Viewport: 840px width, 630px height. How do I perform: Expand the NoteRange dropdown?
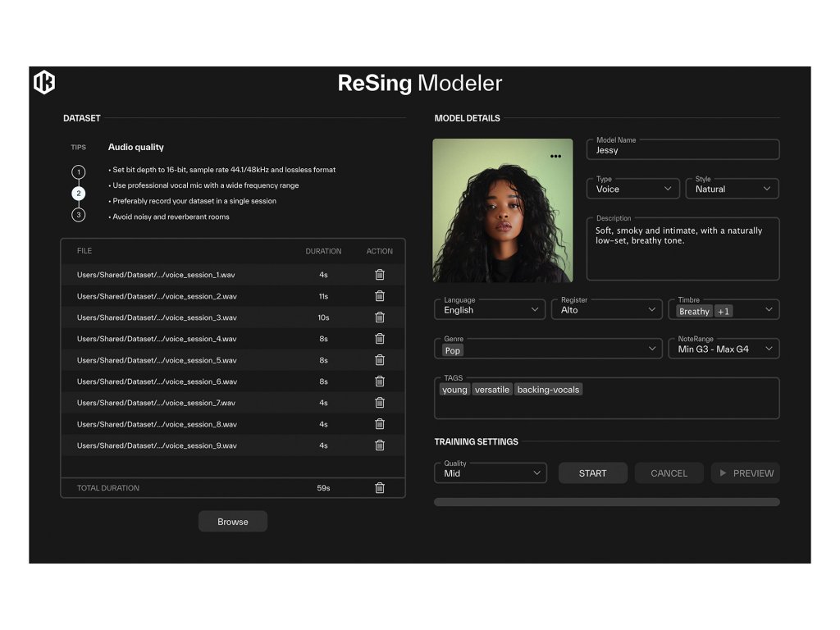coord(724,349)
